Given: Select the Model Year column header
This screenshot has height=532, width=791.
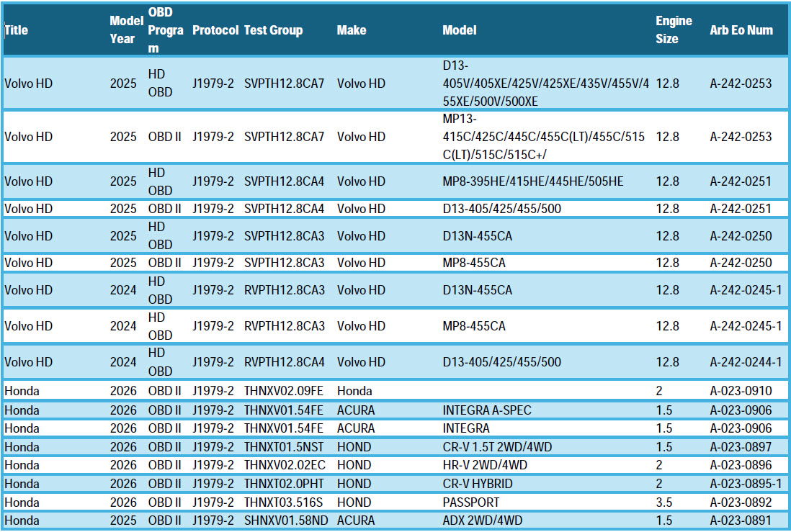Looking at the screenshot, I should click(x=122, y=30).
